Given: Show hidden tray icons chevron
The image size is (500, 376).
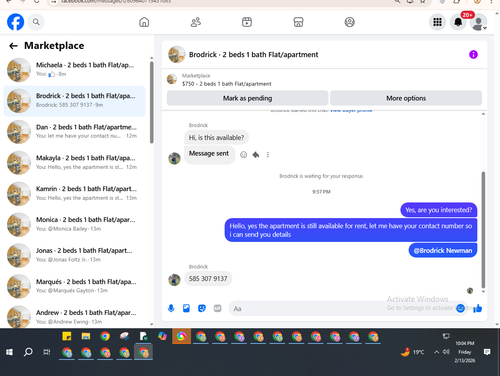Looking at the screenshot, I should [436, 352].
